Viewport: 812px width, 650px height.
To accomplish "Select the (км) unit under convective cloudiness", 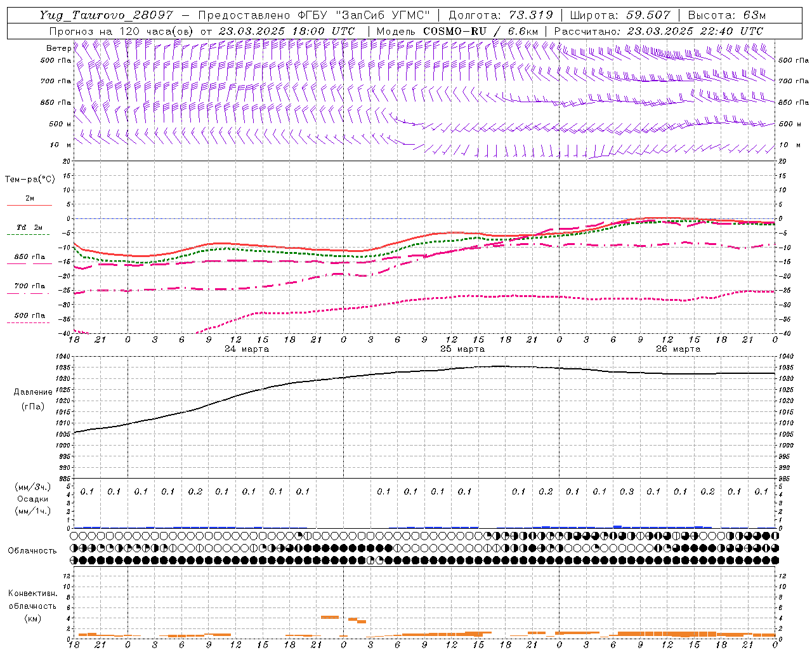I will (32, 618).
